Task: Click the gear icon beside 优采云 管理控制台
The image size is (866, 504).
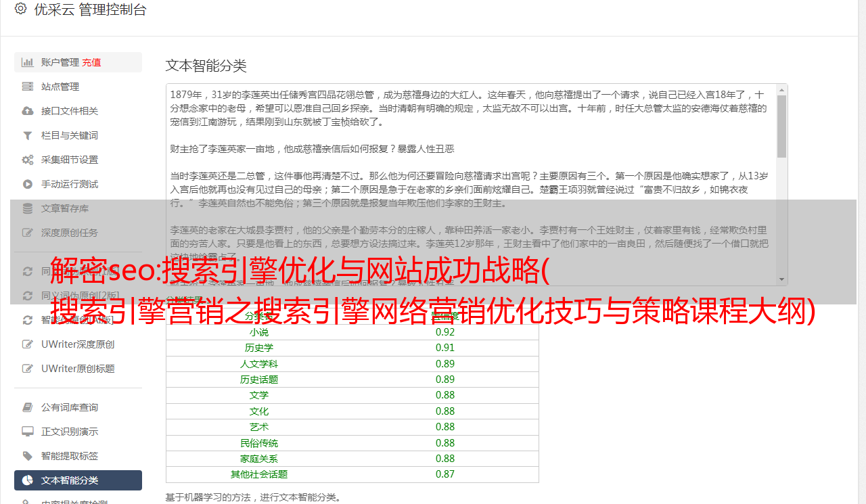Action: pyautogui.click(x=20, y=9)
